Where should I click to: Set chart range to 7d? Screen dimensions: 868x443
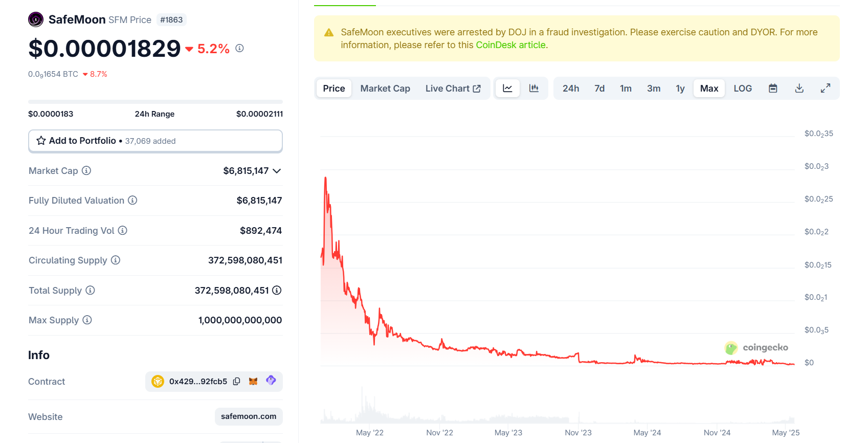(x=599, y=88)
